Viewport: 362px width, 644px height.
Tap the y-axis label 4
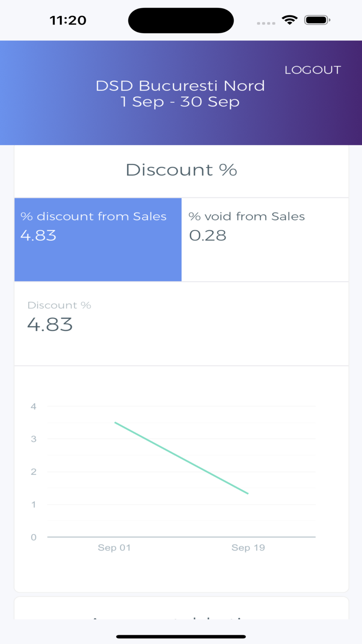pos(34,406)
